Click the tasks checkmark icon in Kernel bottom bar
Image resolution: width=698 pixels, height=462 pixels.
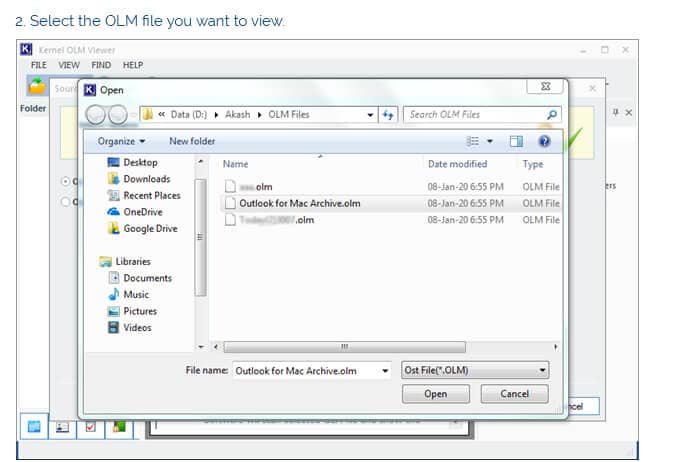(90, 427)
